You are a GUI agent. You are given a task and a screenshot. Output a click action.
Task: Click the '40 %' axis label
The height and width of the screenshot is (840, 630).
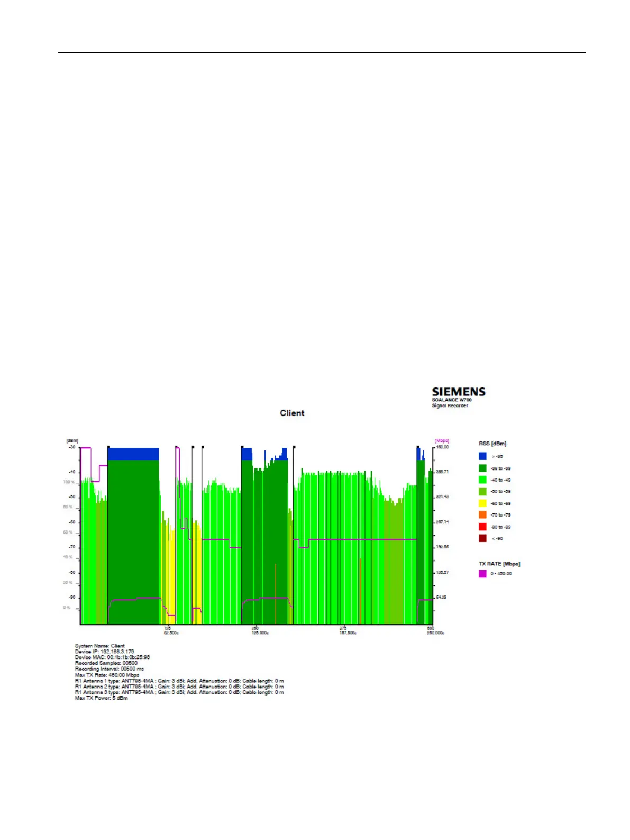click(68, 557)
